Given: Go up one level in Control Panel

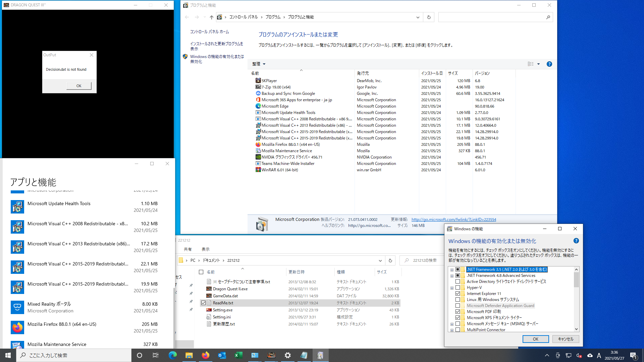Looking at the screenshot, I should (x=212, y=17).
